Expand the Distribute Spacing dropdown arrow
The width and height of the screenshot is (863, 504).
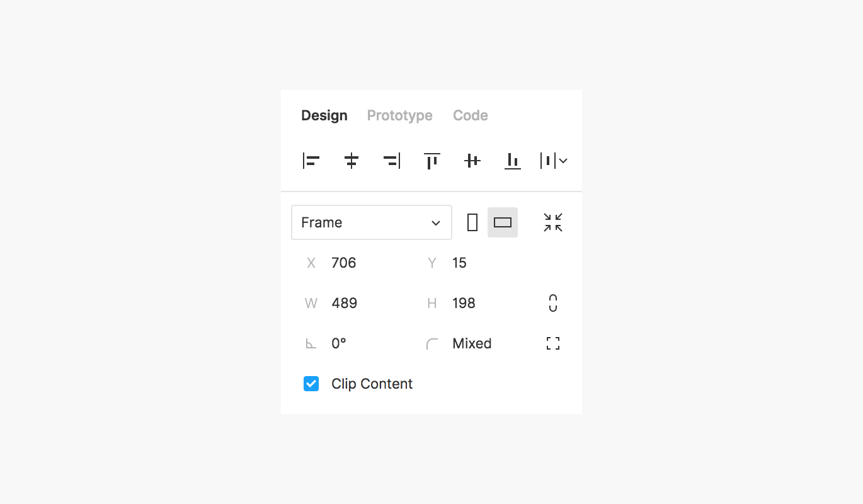point(563,161)
